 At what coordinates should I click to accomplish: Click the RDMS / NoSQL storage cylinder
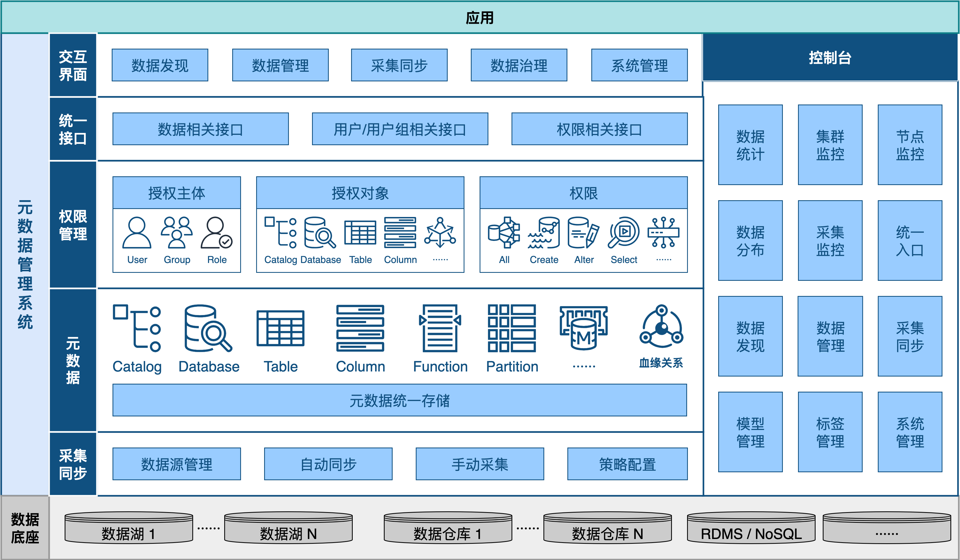coord(751,529)
